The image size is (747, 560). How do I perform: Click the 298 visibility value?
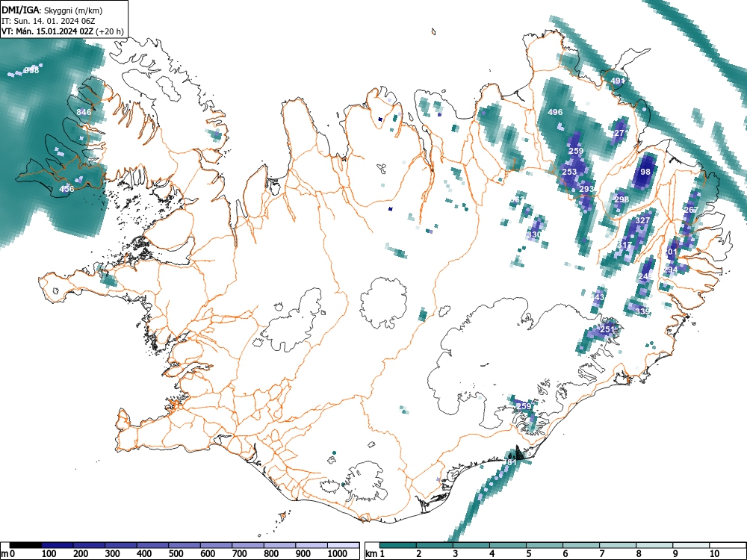(x=622, y=199)
